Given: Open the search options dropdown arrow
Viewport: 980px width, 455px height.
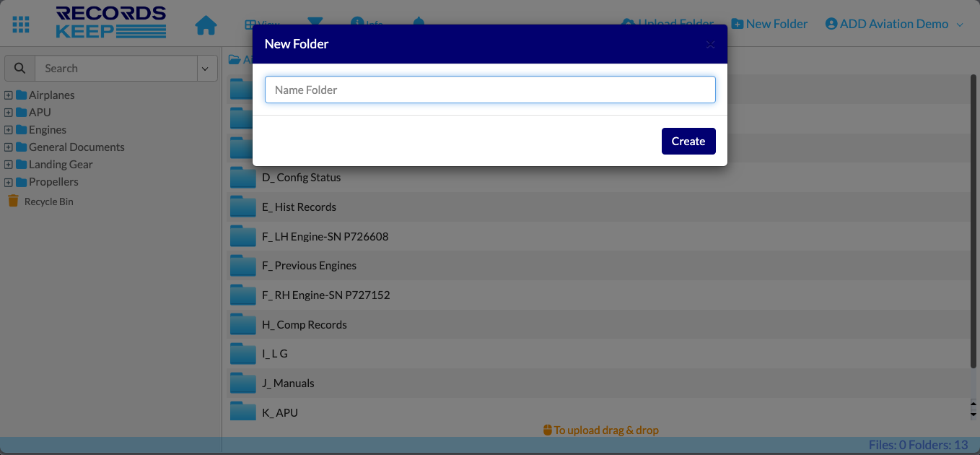Looking at the screenshot, I should pos(206,69).
